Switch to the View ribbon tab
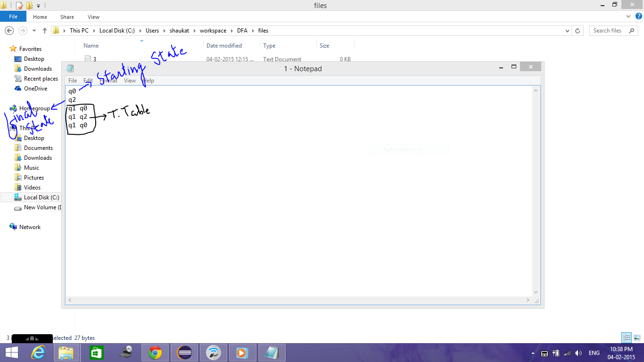This screenshot has height=362, width=644. 93,16
